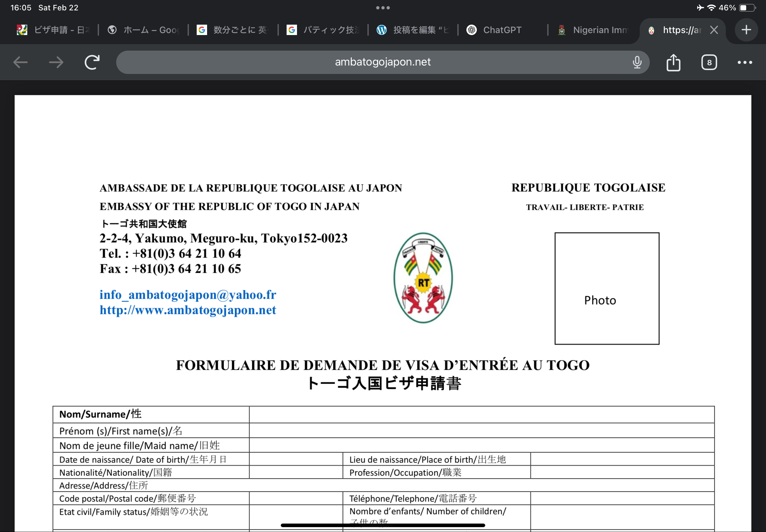Open the share sheet icon
Screen dimensions: 766x532
point(673,62)
